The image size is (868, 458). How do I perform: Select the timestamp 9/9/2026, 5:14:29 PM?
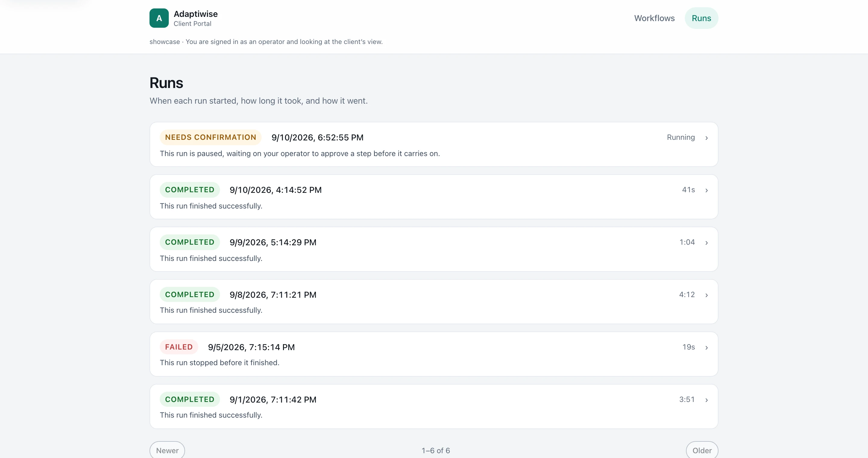coord(273,243)
